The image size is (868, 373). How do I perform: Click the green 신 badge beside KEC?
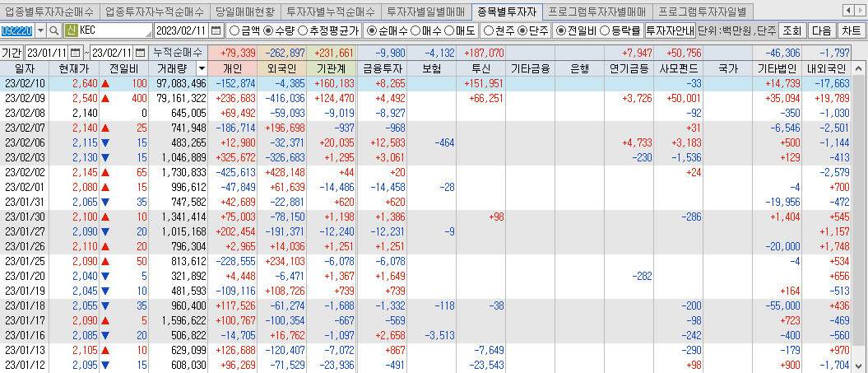coord(71,30)
